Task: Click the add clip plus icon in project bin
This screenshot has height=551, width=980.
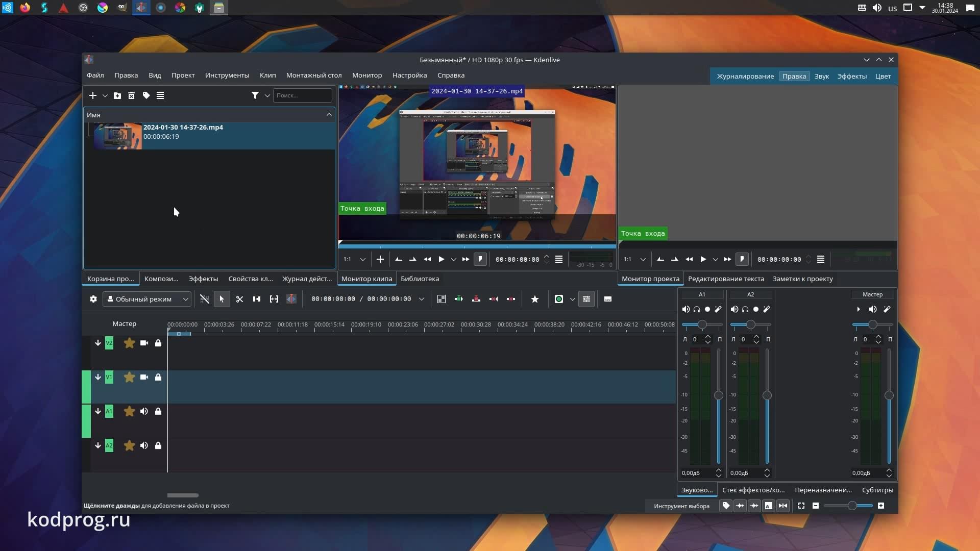Action: (x=92, y=95)
